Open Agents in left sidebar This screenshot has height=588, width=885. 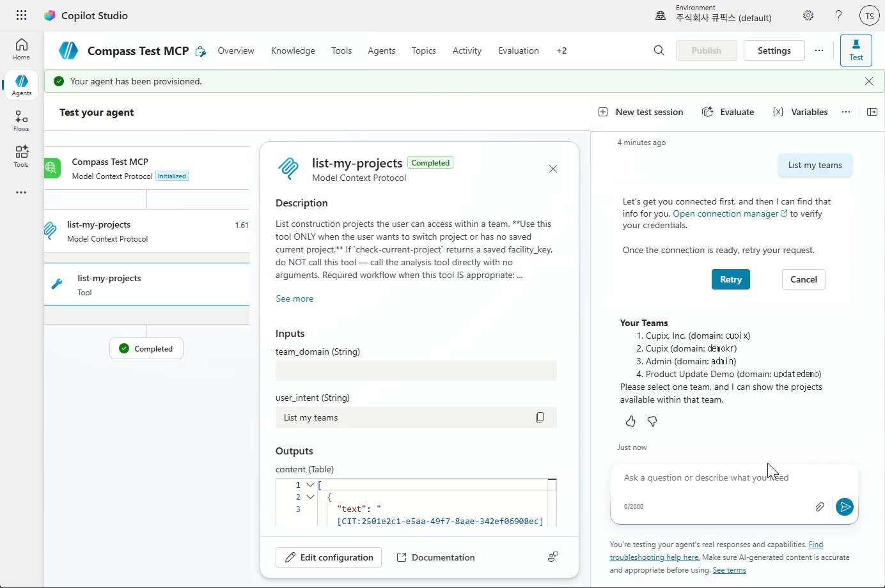(21, 85)
